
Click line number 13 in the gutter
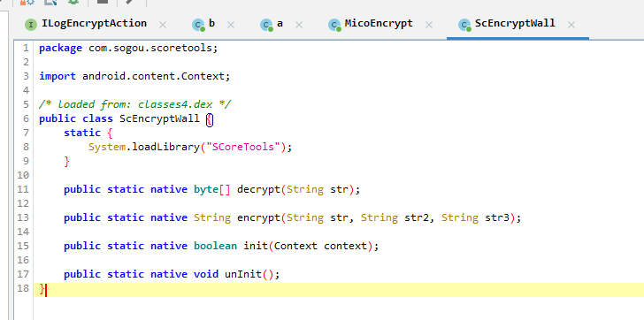click(x=23, y=217)
